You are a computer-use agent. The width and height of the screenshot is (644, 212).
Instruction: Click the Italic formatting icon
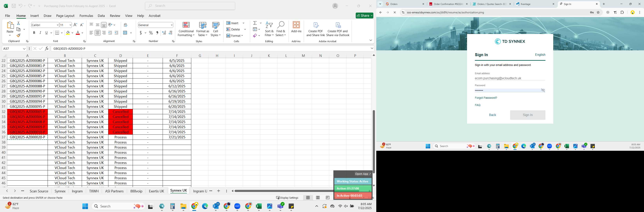(40, 33)
